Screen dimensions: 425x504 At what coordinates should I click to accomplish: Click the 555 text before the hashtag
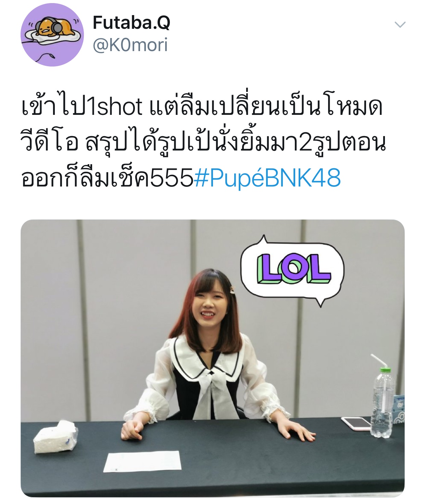coord(172,178)
